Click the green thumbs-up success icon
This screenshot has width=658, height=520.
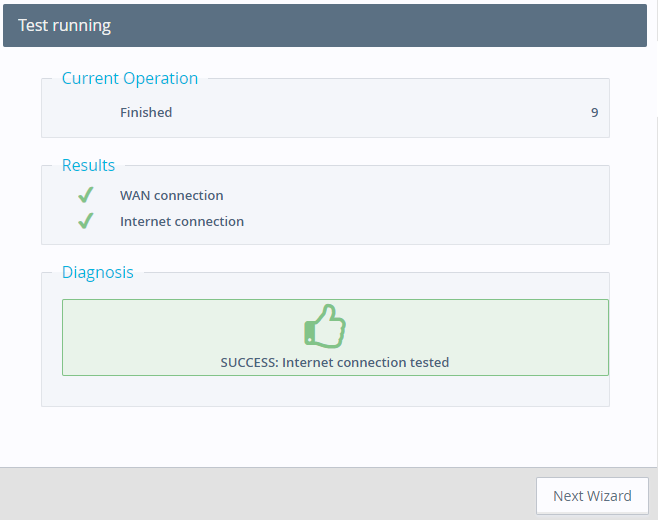(324, 326)
